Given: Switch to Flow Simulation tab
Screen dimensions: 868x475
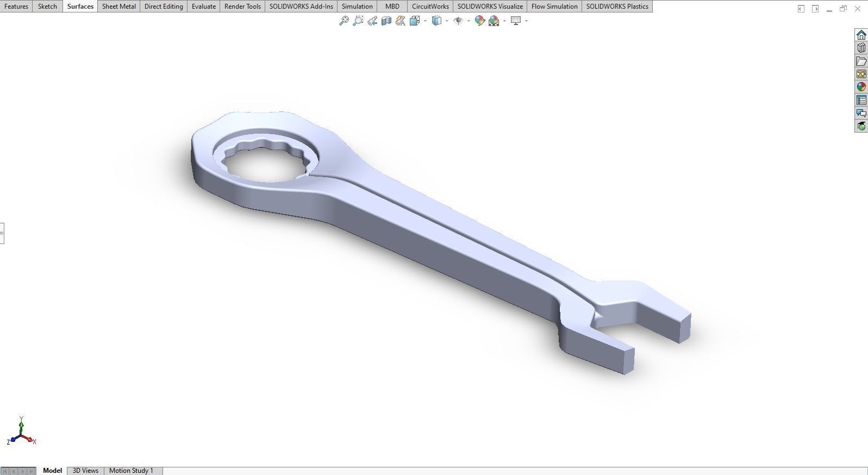Looking at the screenshot, I should (554, 6).
